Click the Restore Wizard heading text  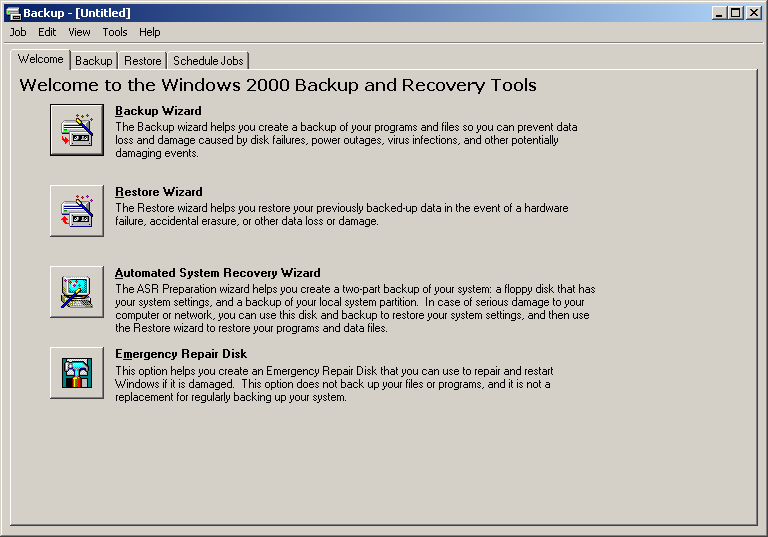159,192
